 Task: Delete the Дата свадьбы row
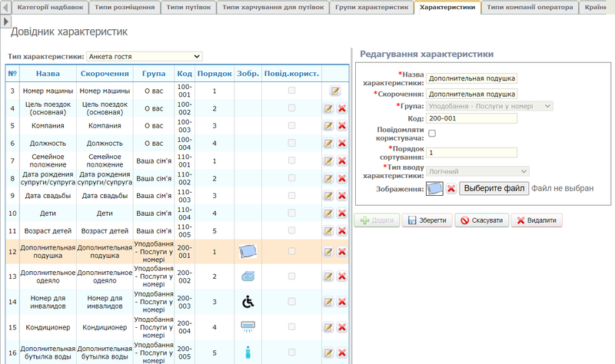[x=342, y=196]
